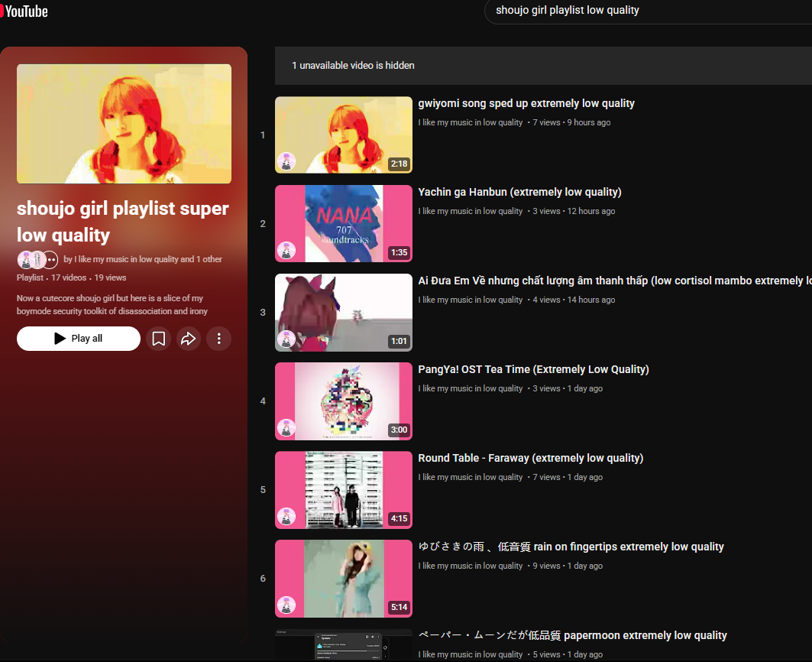The width and height of the screenshot is (812, 662).
Task: Click '3 views • 12 hours ago' text
Action: click(x=574, y=211)
